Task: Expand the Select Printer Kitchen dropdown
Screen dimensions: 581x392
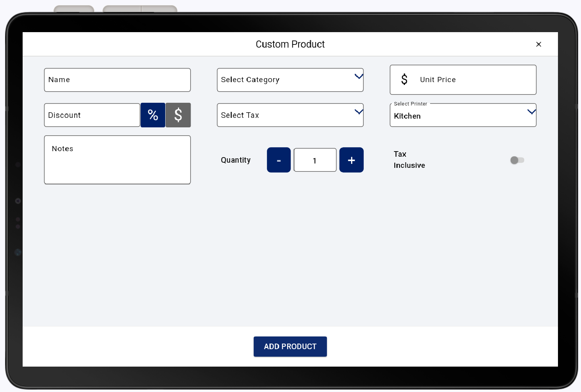Action: pyautogui.click(x=463, y=115)
